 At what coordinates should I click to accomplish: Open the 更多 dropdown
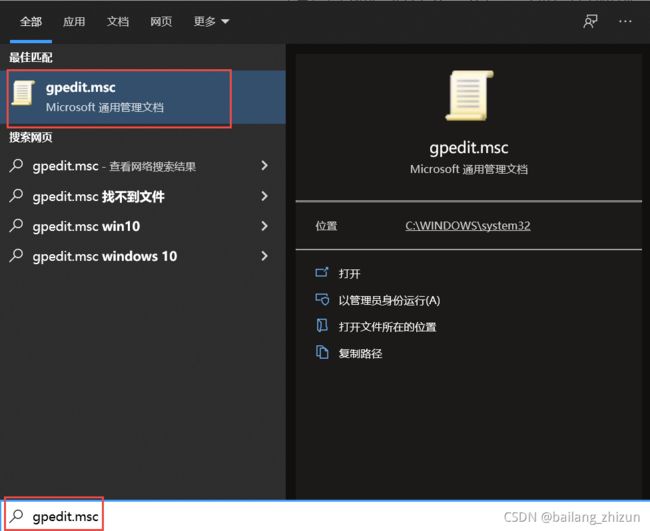coord(211,22)
